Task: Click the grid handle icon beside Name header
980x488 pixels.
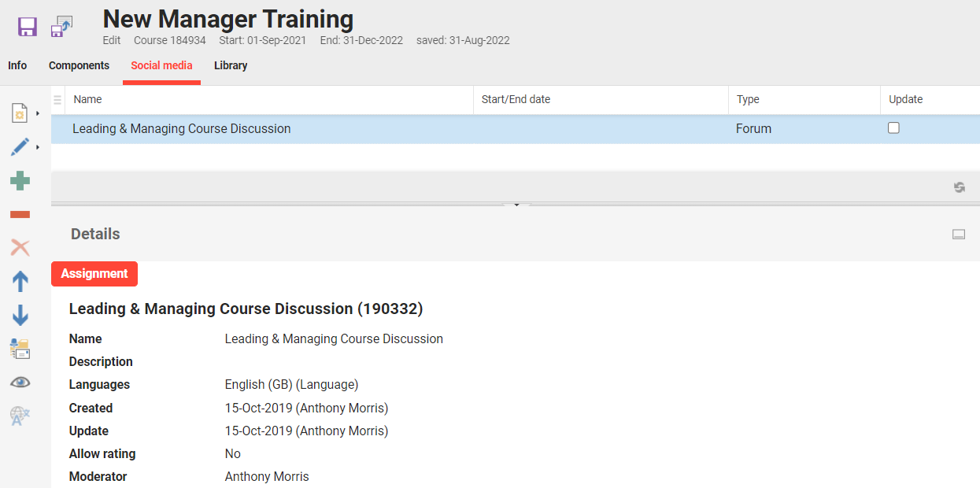Action: pos(57,99)
